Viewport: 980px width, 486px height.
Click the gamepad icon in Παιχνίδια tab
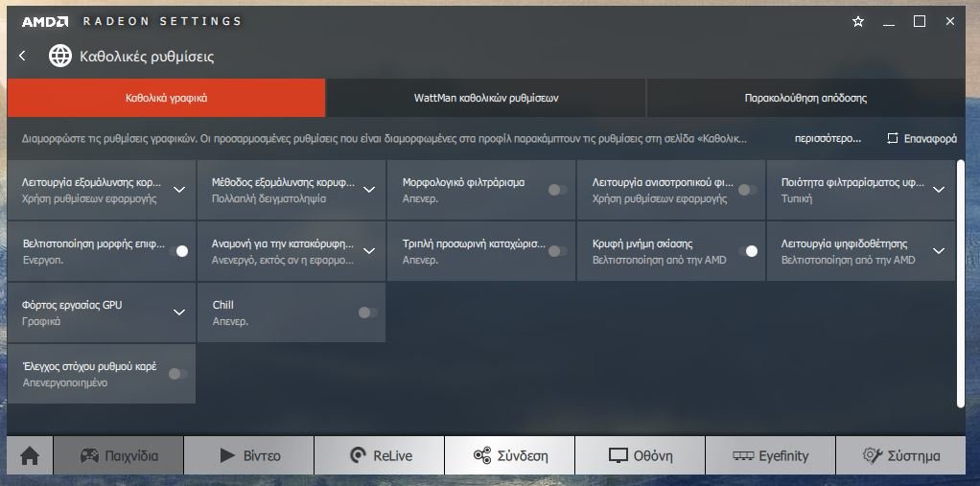pyautogui.click(x=89, y=456)
